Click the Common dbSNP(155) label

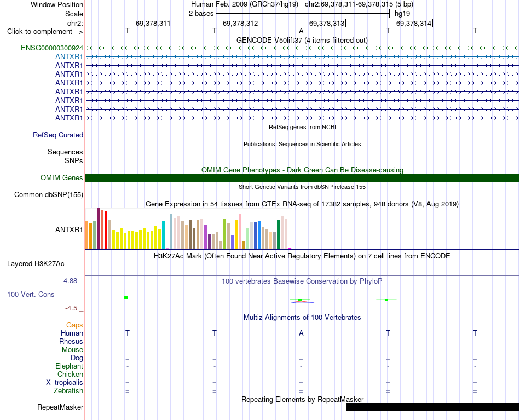[x=49, y=195]
